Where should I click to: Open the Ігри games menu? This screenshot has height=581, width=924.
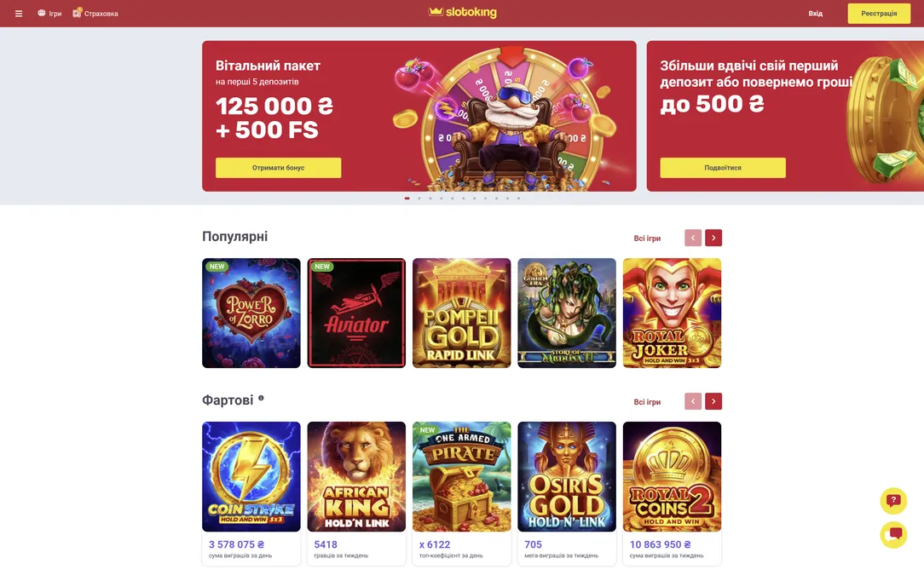[49, 14]
